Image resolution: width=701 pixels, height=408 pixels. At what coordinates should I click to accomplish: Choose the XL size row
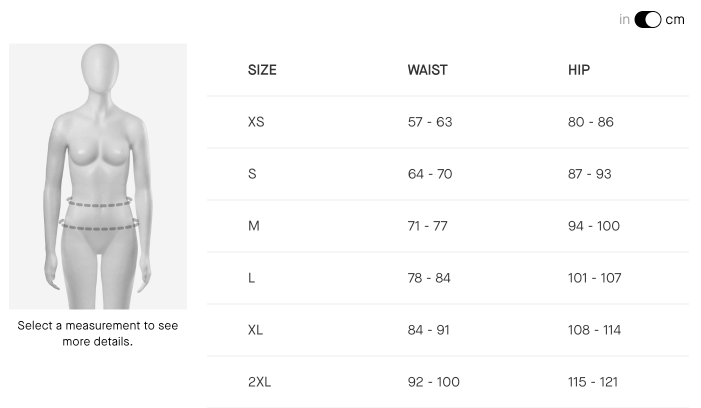point(448,330)
